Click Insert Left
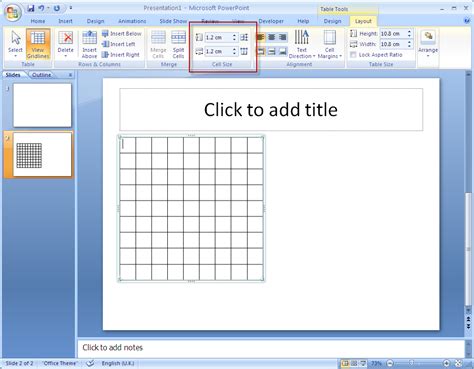 click(118, 44)
